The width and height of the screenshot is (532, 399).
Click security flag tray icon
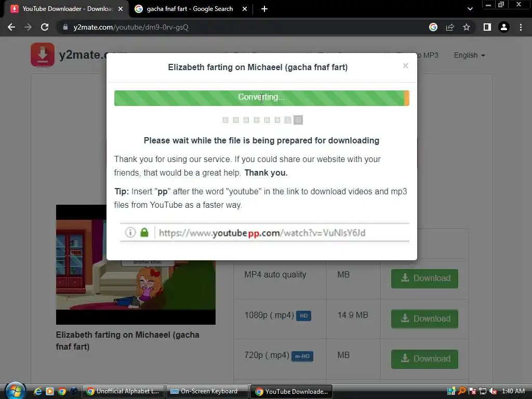coord(472,391)
